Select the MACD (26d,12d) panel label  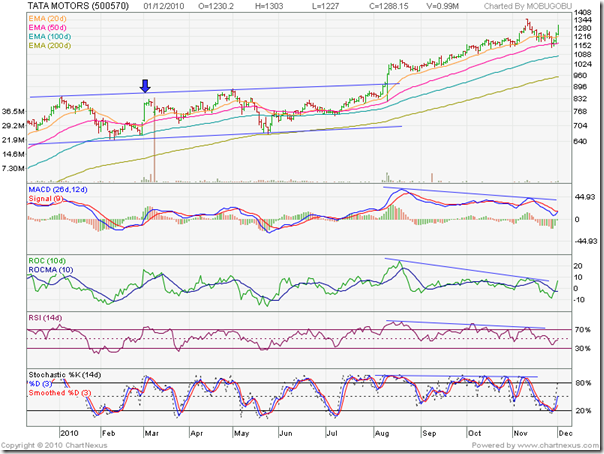(63, 190)
